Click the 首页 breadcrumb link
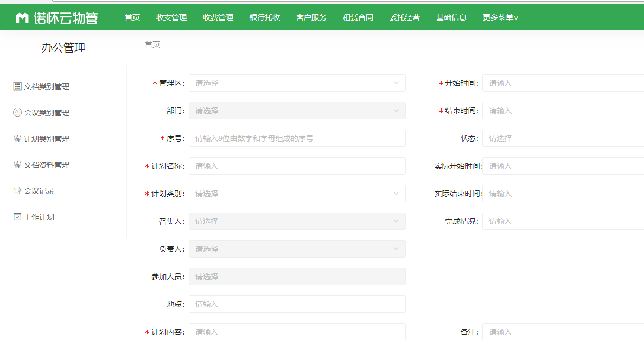Viewport: 644px width, 347px height. click(x=152, y=44)
